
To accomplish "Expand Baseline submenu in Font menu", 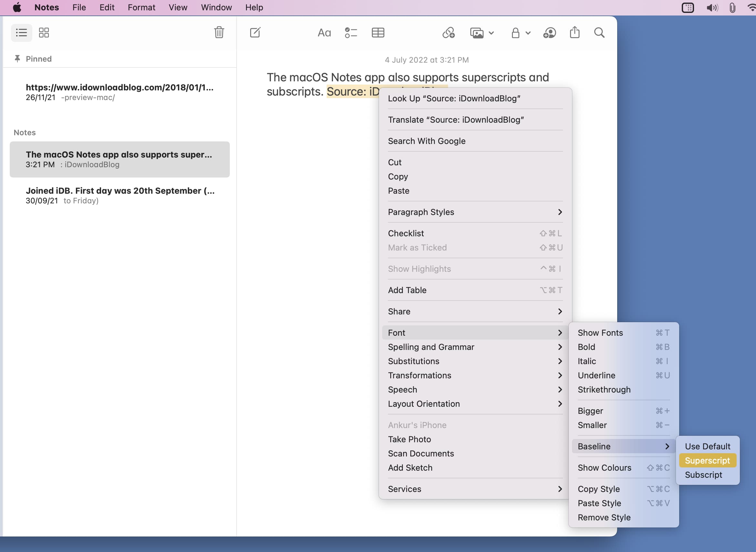I will (623, 446).
